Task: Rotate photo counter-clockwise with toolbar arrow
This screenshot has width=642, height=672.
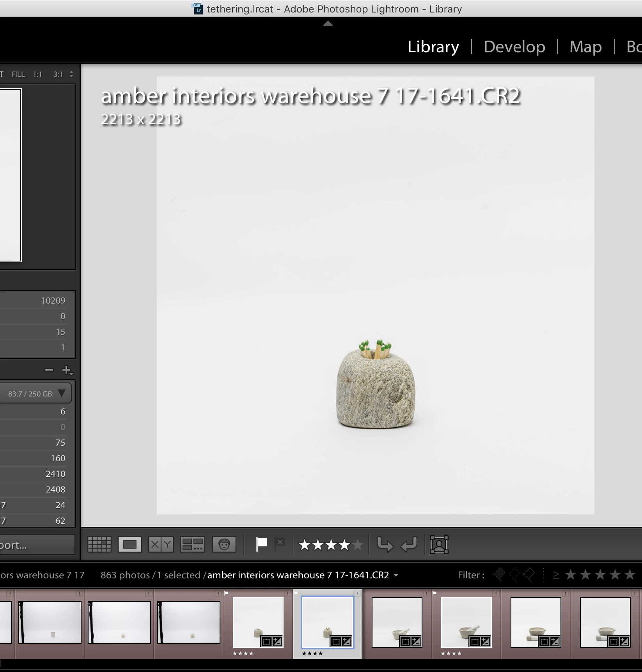Action: coord(385,544)
